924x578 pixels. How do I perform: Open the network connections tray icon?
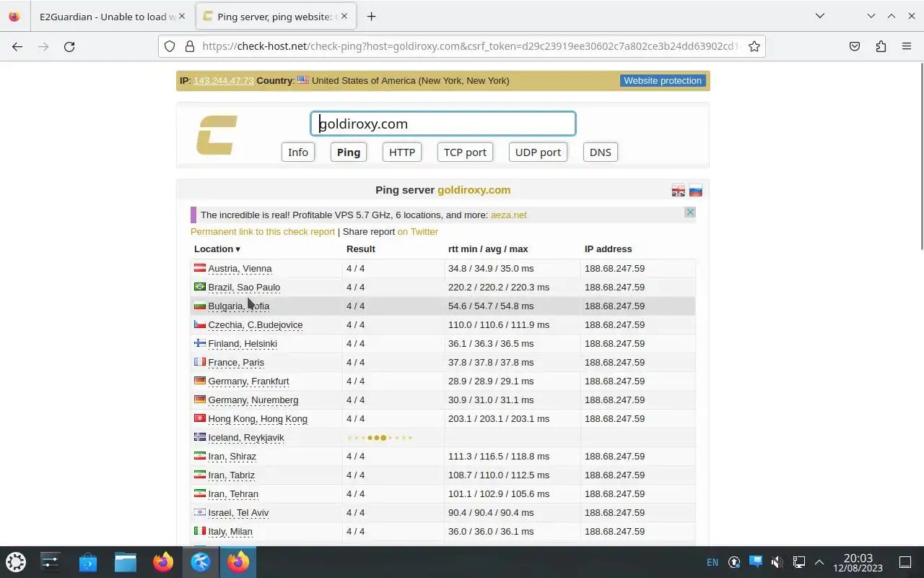[799, 562]
